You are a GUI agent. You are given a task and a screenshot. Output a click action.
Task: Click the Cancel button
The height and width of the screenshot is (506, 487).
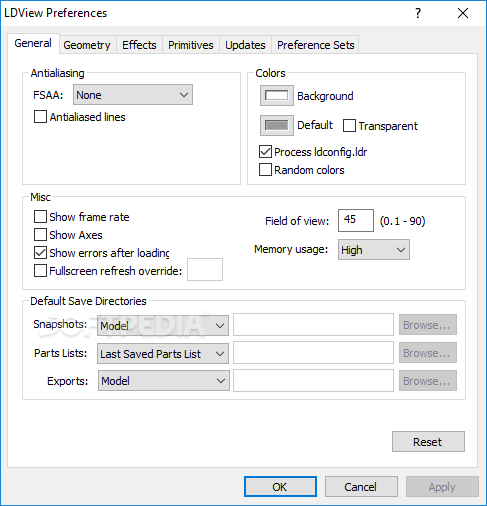pyautogui.click(x=361, y=487)
